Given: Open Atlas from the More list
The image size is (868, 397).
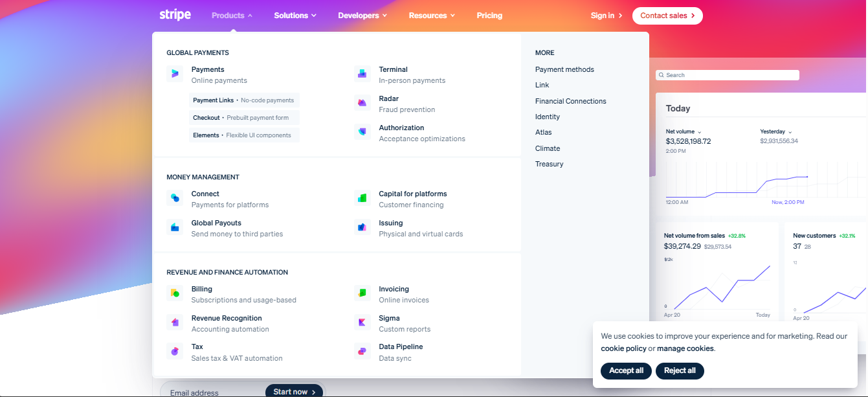Looking at the screenshot, I should pyautogui.click(x=544, y=132).
